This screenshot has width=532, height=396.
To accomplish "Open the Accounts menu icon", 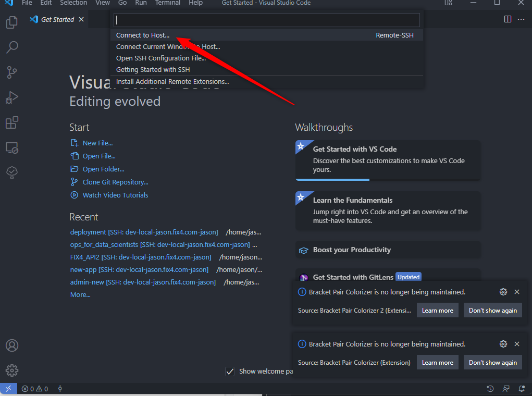I will pyautogui.click(x=12, y=345).
